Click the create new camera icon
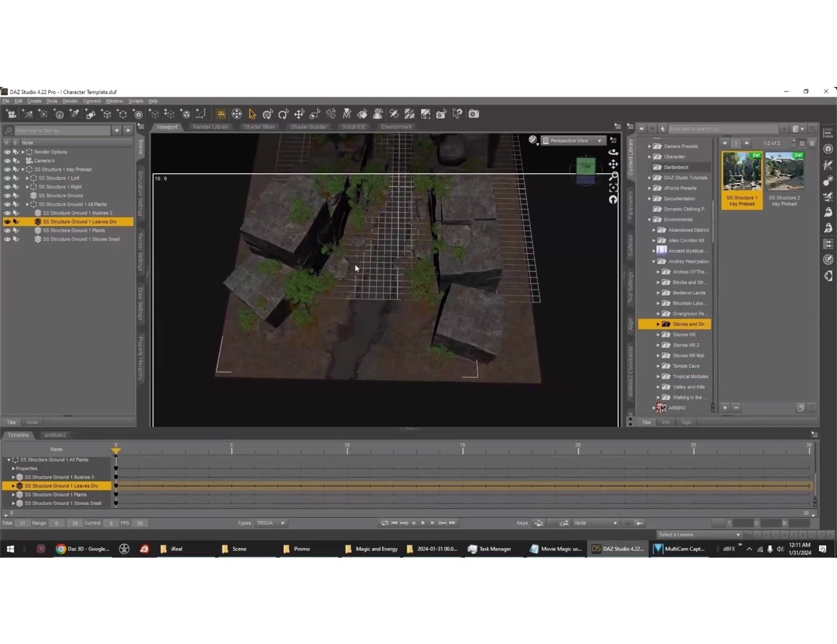The image size is (837, 644). pos(12,114)
